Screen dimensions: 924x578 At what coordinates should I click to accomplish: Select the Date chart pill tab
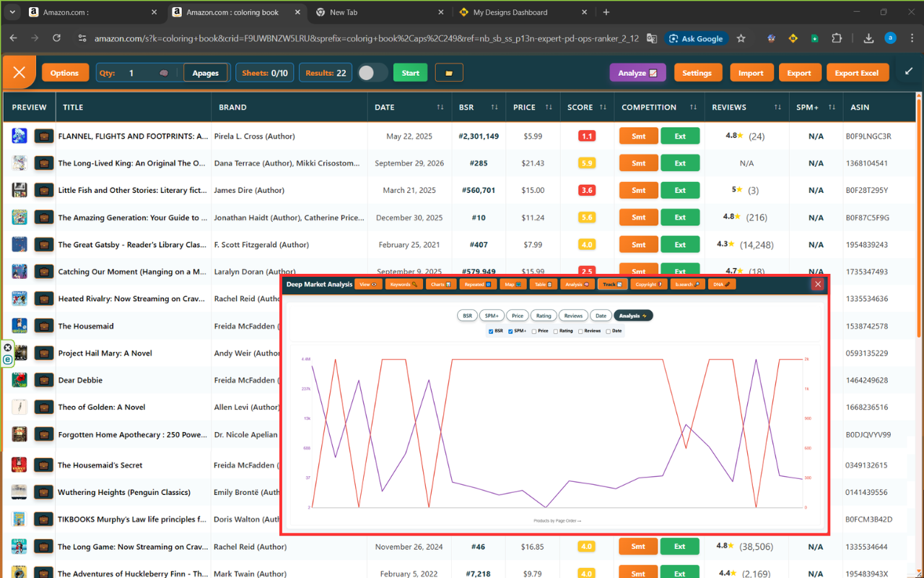point(601,316)
